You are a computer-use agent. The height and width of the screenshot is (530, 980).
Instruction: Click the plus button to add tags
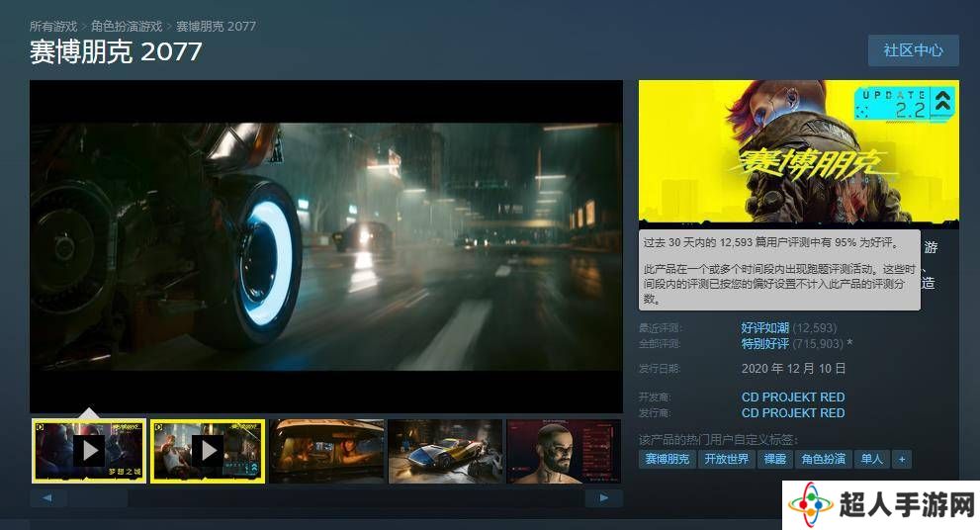[902, 459]
